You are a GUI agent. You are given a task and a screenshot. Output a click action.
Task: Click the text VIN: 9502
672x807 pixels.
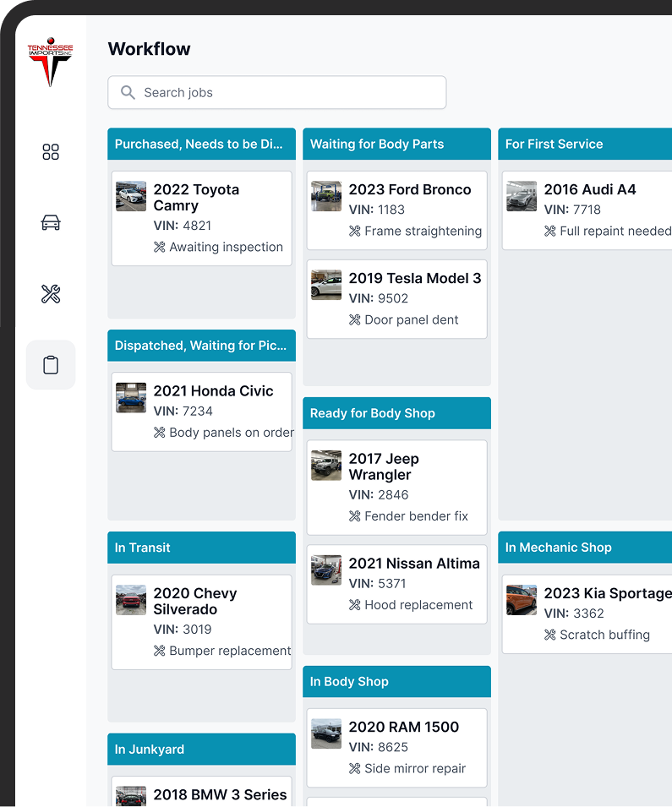tap(379, 298)
